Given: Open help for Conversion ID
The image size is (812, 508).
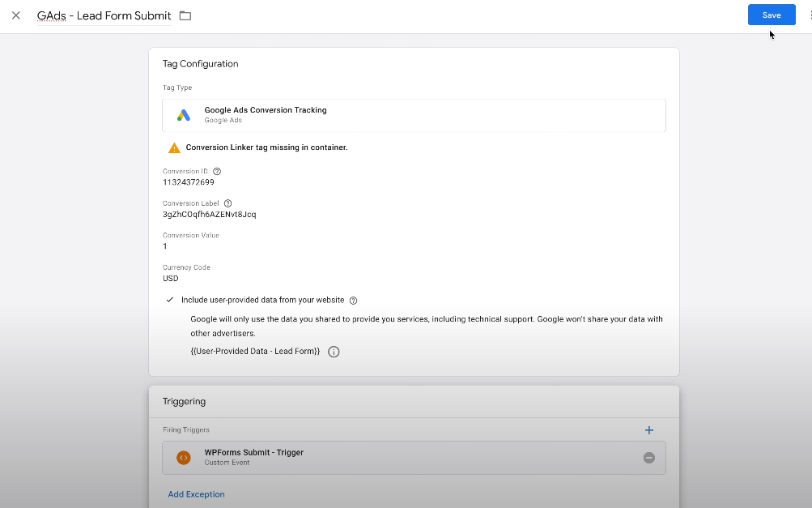Looking at the screenshot, I should click(217, 172).
